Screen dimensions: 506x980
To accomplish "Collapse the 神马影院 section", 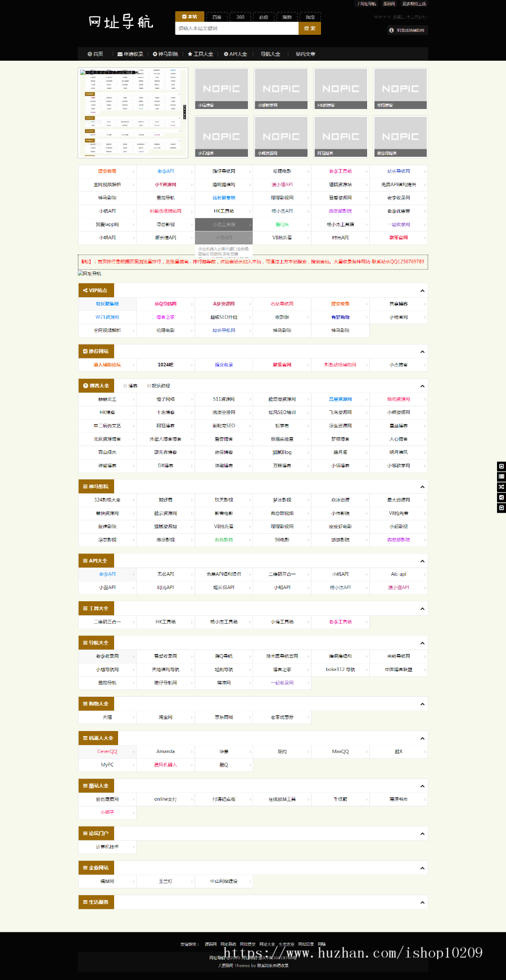I will (422, 487).
